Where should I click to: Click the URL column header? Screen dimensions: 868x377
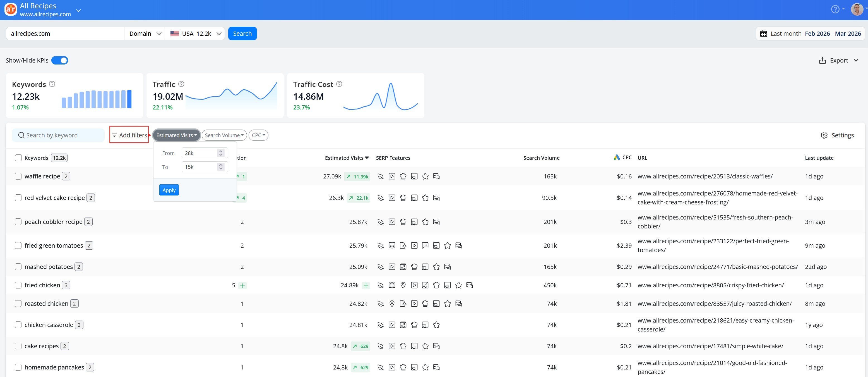(642, 158)
